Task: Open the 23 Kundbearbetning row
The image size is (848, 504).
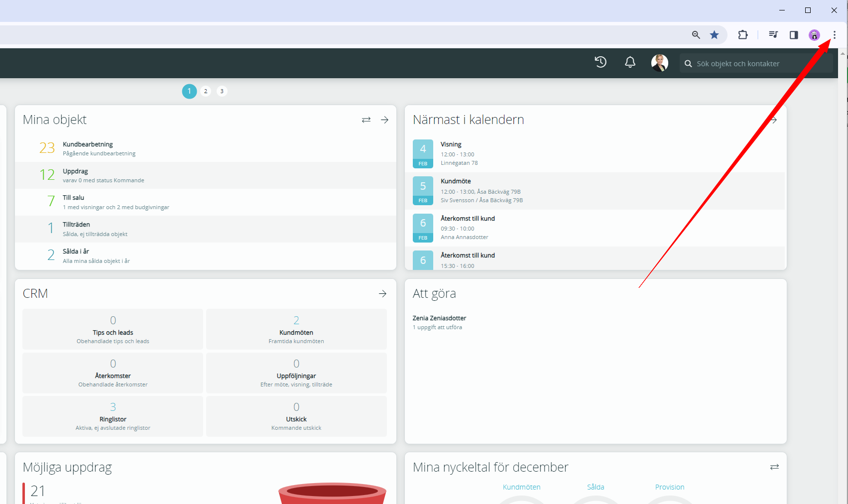Action: [206, 148]
